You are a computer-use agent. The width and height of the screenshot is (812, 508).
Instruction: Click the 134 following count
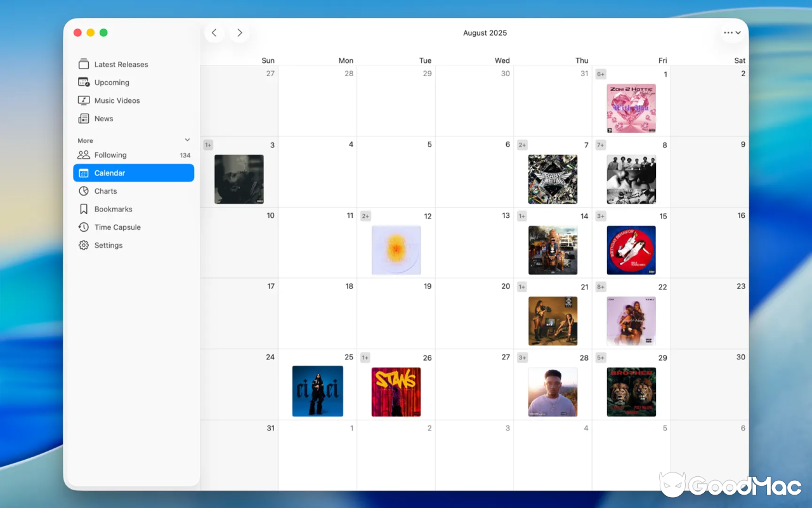185,155
